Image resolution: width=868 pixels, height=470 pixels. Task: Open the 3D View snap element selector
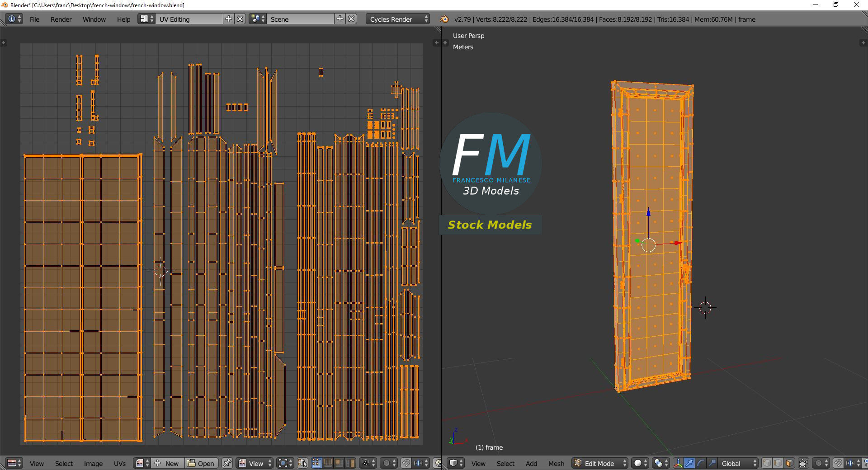853,463
